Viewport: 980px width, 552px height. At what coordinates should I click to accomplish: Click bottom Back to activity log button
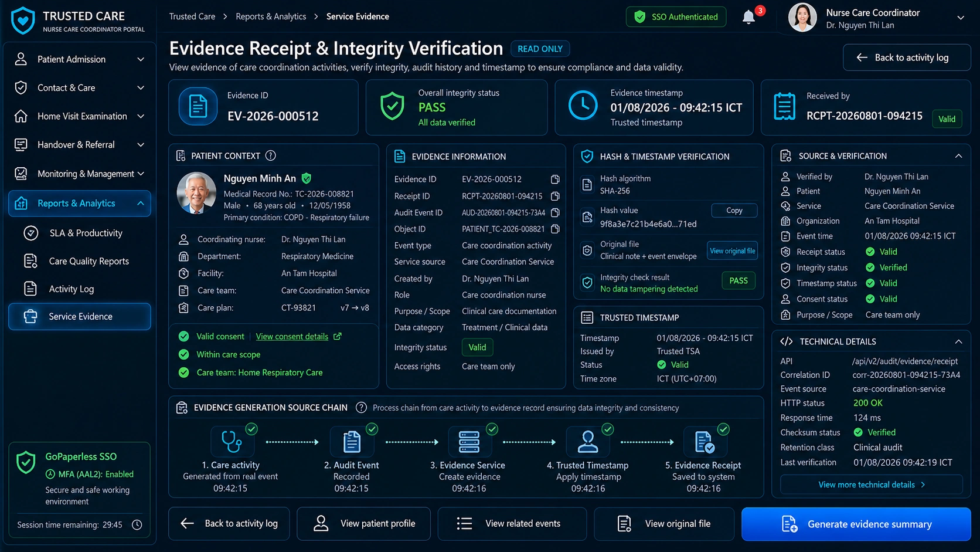[229, 523]
